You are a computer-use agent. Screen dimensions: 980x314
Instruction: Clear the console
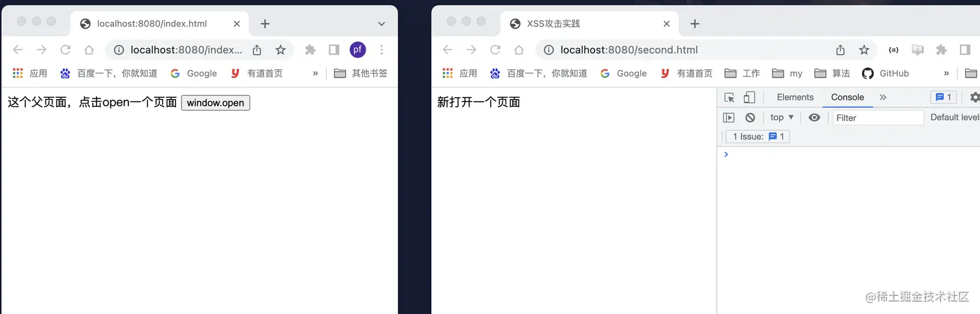(750, 117)
